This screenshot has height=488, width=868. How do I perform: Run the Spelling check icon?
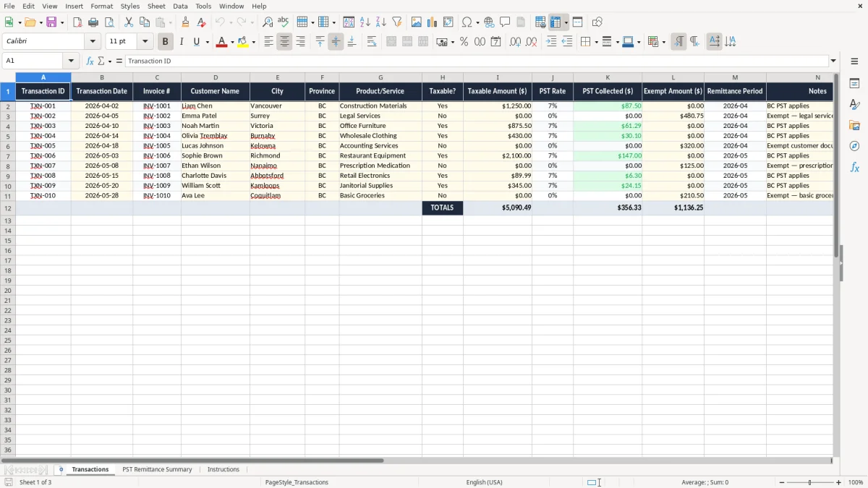284,22
